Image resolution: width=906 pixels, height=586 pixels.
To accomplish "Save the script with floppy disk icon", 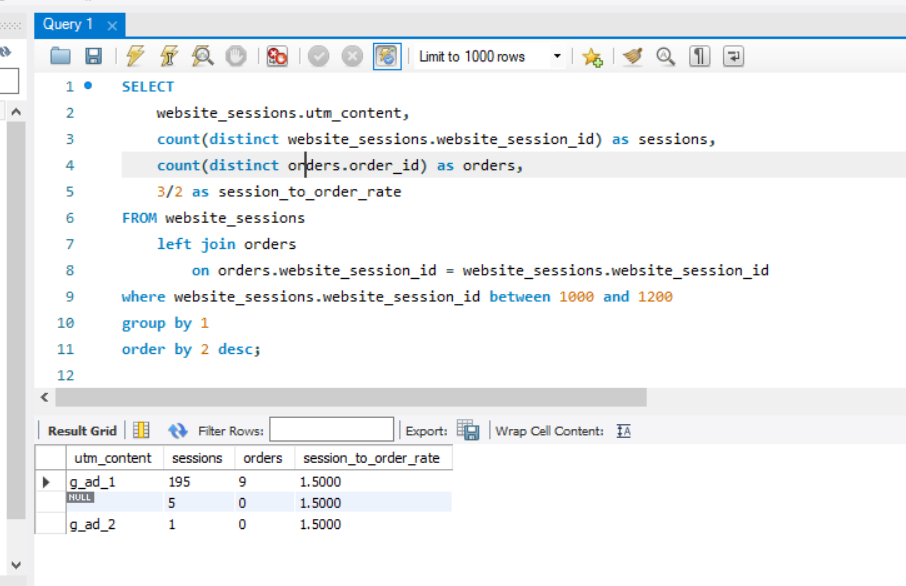I will click(94, 56).
